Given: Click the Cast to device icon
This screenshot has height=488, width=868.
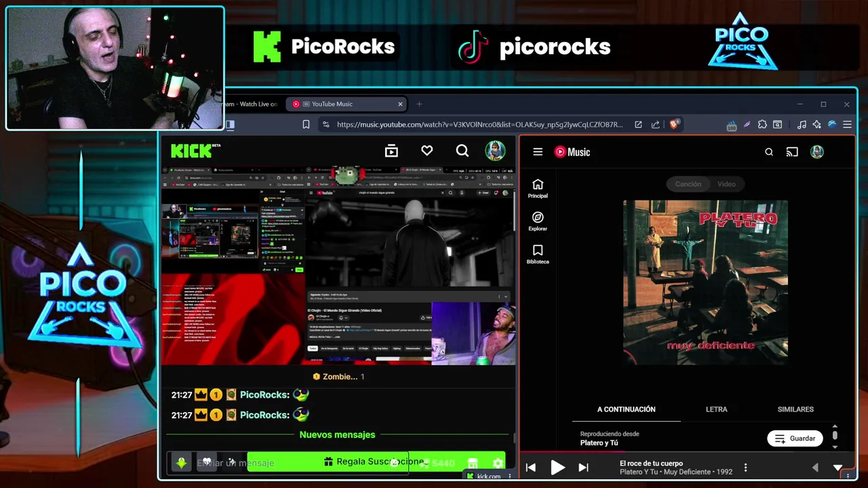Looking at the screenshot, I should (x=792, y=152).
